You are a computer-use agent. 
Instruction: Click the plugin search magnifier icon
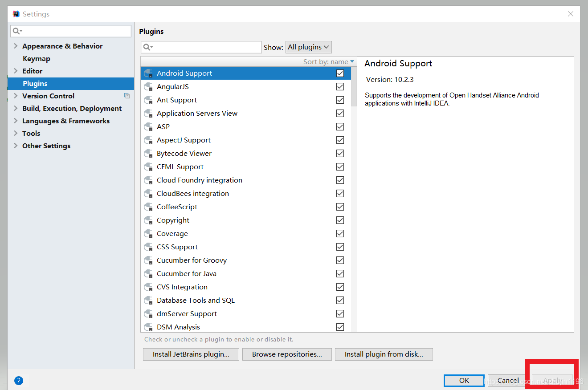tap(147, 47)
